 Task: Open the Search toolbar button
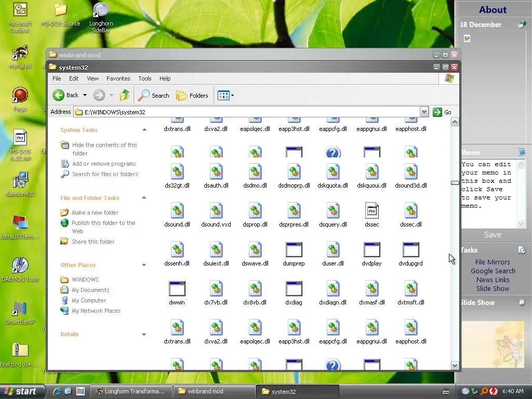point(153,96)
